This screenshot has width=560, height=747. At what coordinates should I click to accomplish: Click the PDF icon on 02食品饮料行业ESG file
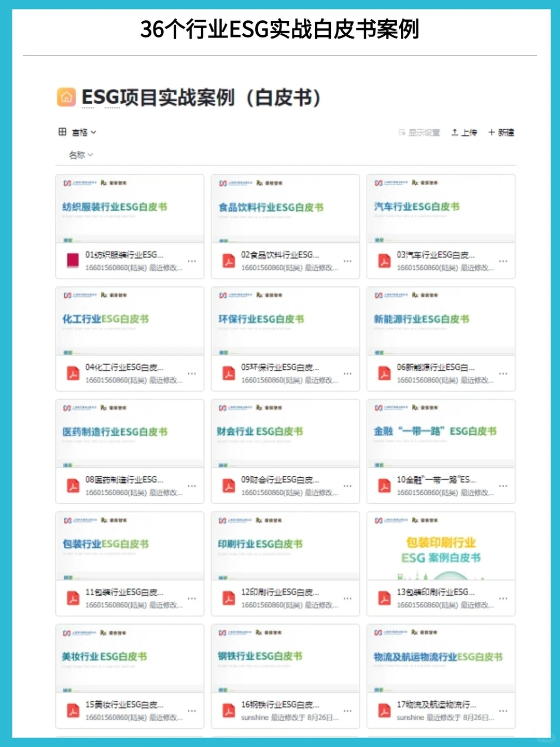[228, 261]
